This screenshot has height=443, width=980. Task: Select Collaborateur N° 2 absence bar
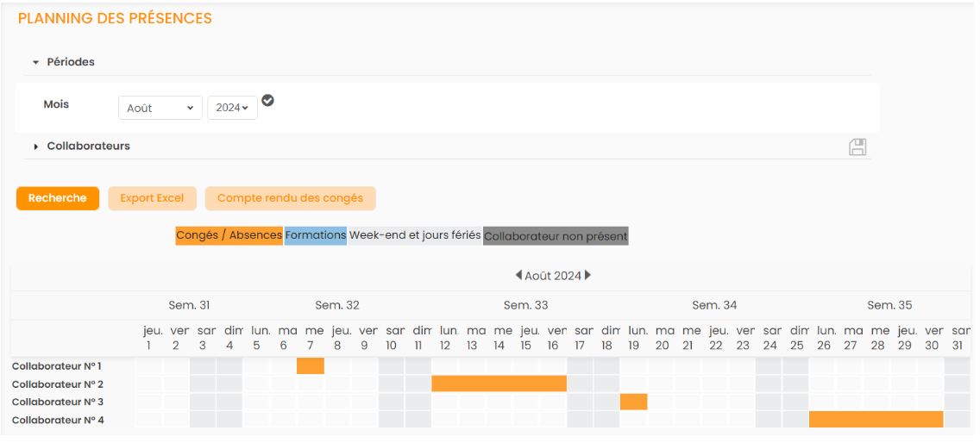tap(499, 384)
